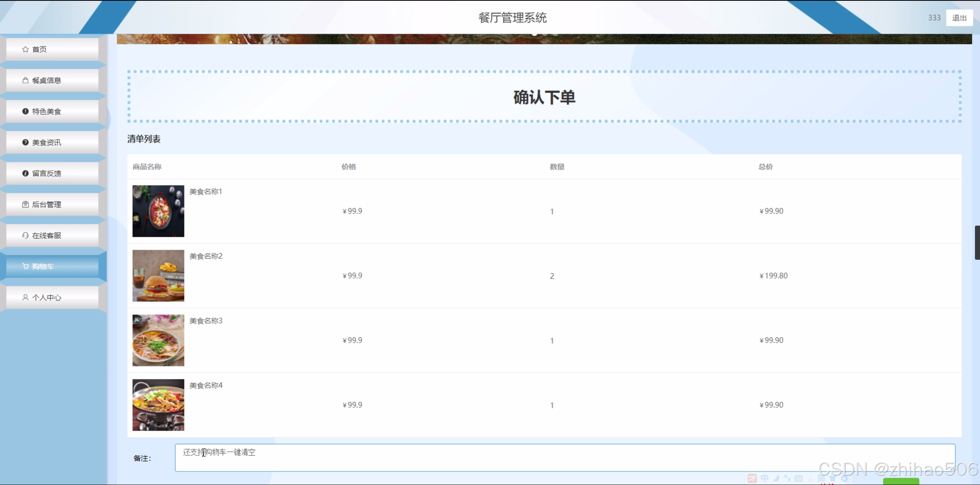Click the 美食名称1 hotpot thumbnail
The image size is (980, 485).
tap(158, 211)
